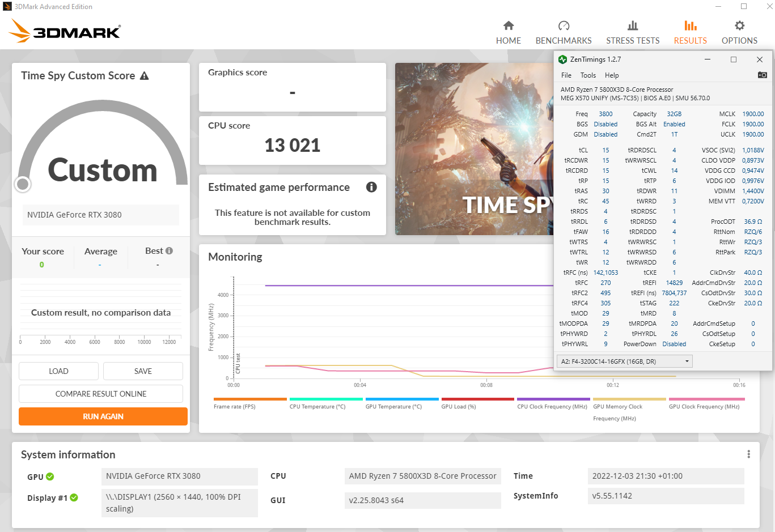Click the tREFI value 14829
The image size is (775, 532).
point(674,283)
